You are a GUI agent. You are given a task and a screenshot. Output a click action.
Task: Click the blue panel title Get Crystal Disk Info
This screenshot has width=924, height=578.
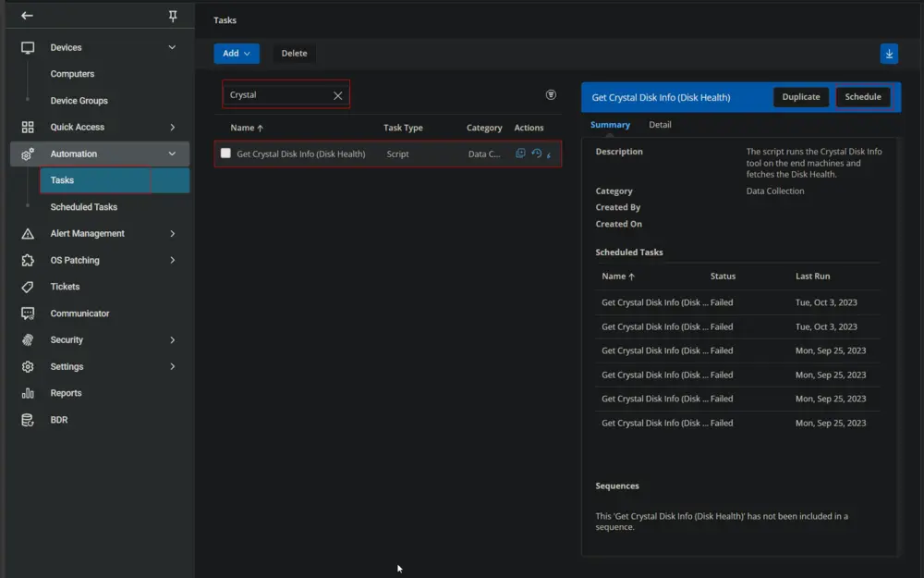pos(661,97)
